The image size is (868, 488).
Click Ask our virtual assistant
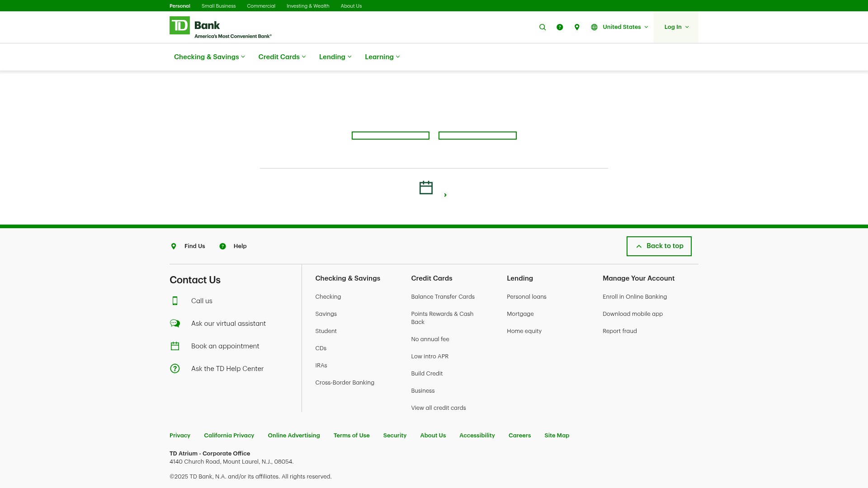pyautogui.click(x=228, y=324)
